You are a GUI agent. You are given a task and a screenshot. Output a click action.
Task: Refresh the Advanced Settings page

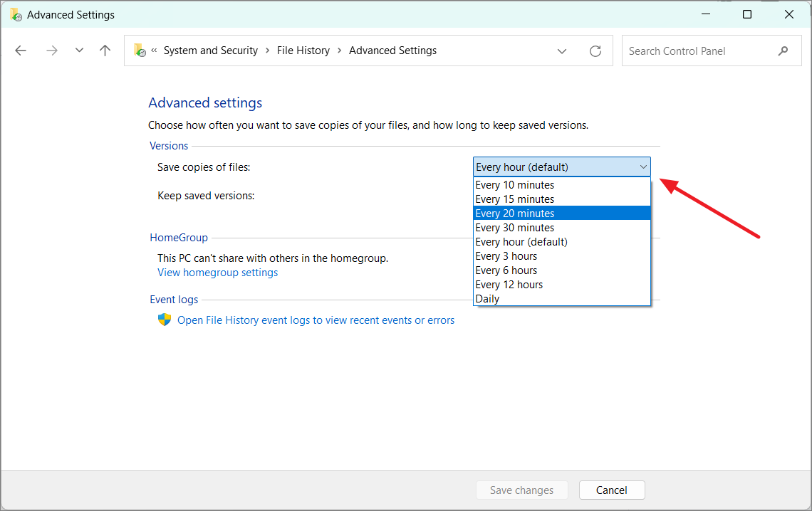595,51
